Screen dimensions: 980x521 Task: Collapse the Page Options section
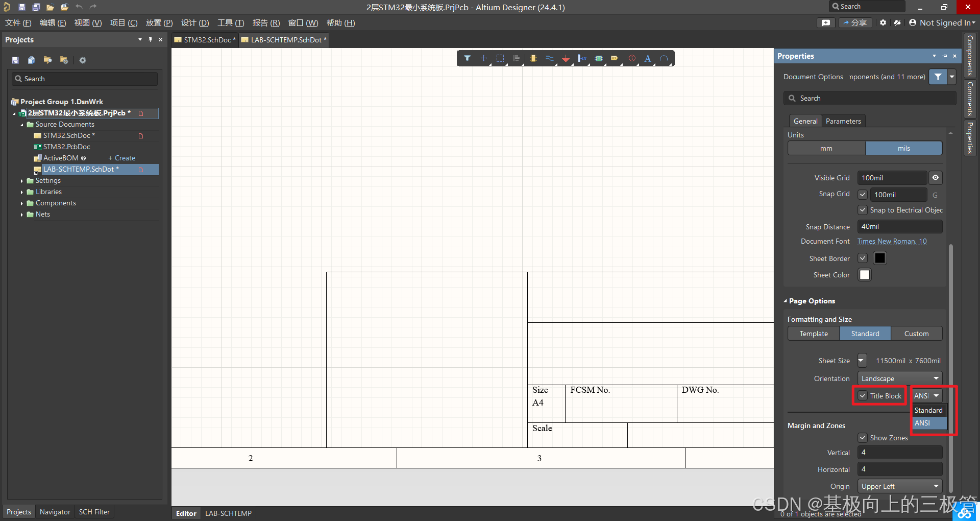(786, 301)
